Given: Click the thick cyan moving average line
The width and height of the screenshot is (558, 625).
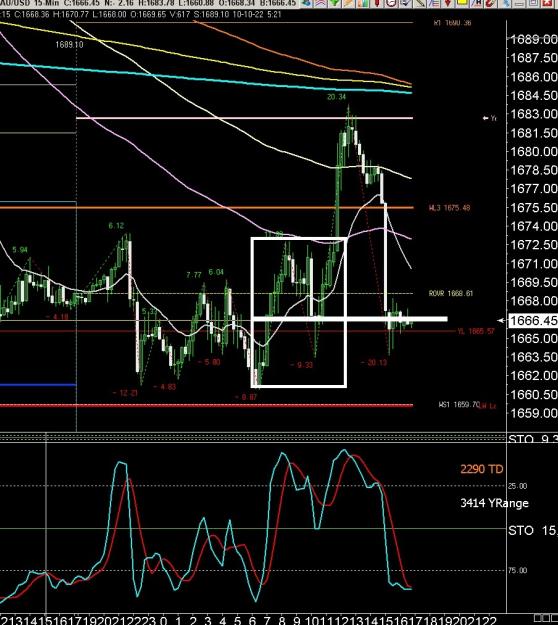Looking at the screenshot, I should [206, 79].
